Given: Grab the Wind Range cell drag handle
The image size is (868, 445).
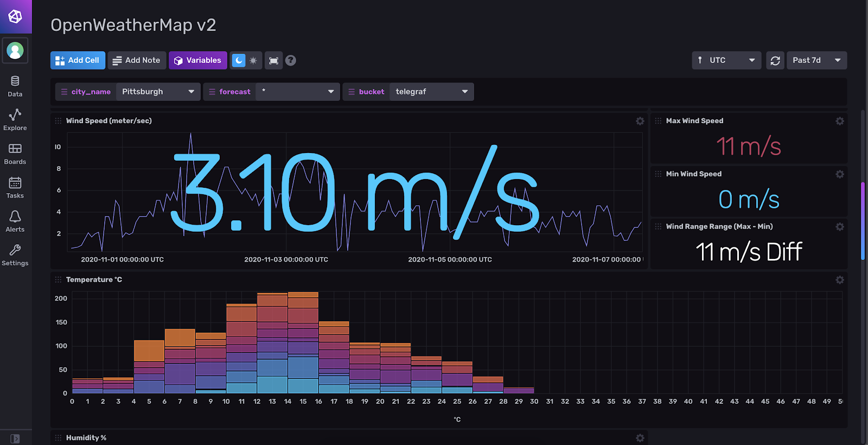Looking at the screenshot, I should pyautogui.click(x=658, y=227).
